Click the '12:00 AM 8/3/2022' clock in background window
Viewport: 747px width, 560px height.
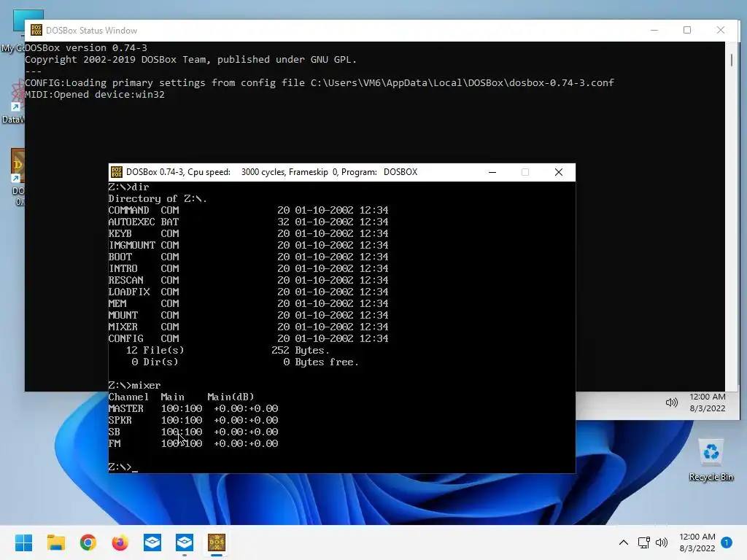(708, 402)
